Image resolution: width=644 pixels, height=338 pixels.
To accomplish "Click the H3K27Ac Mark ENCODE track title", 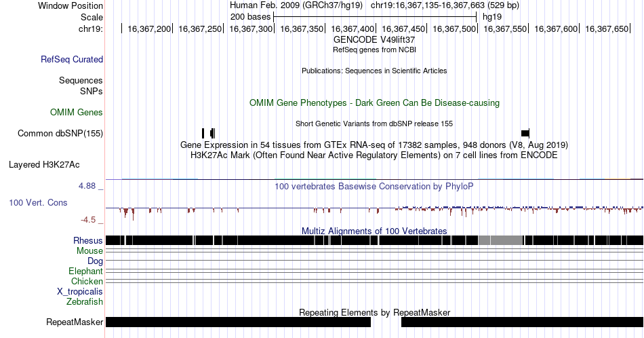I will coord(374,155).
